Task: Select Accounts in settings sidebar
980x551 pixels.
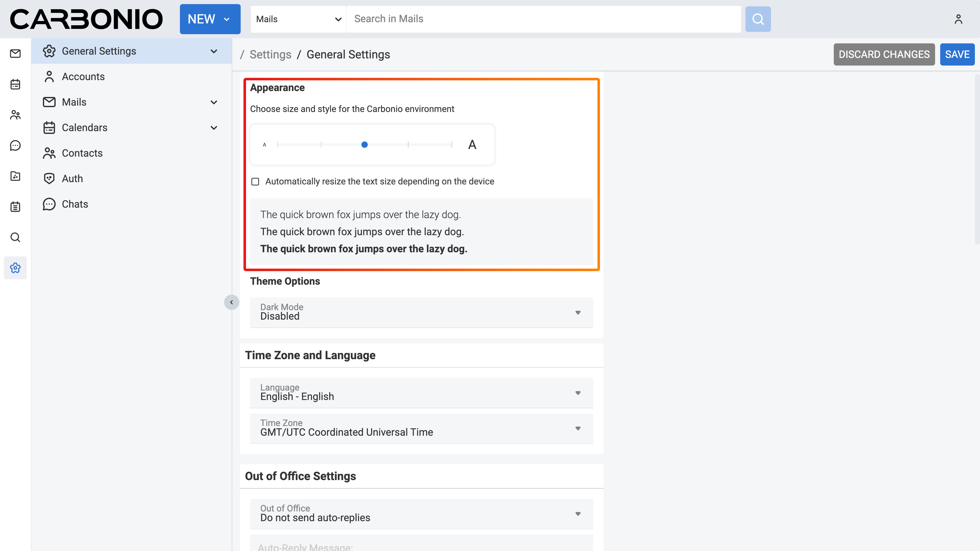Action: click(83, 77)
